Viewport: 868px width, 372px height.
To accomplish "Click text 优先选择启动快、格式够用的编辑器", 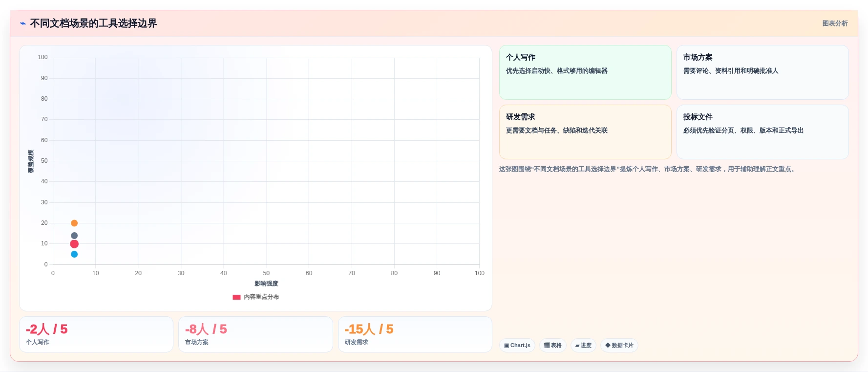I will [556, 71].
